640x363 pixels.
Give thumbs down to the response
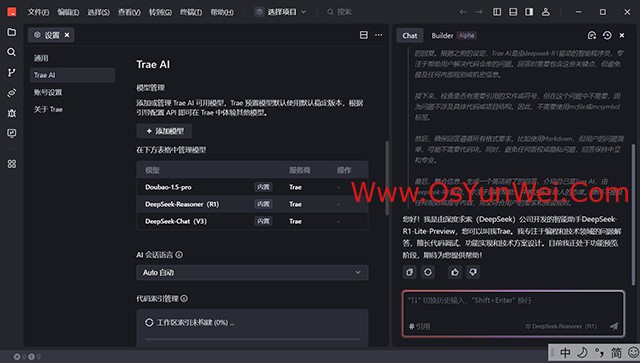click(473, 272)
